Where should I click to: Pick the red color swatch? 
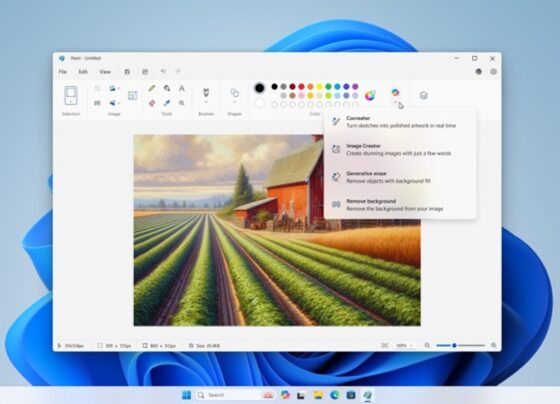click(301, 86)
